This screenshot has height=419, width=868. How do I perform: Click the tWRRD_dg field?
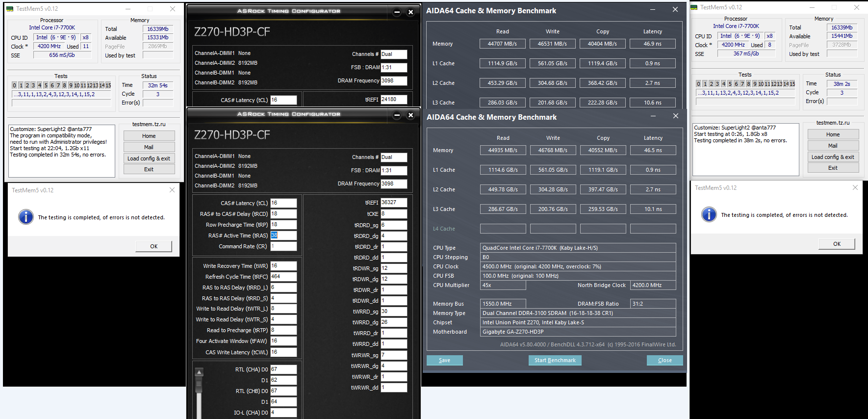pyautogui.click(x=394, y=322)
